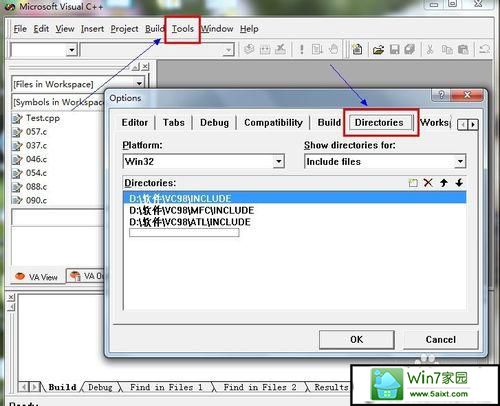Click Go debug toolbar icon
Image resolution: width=500 pixels, height=406 pixels.
point(317,49)
